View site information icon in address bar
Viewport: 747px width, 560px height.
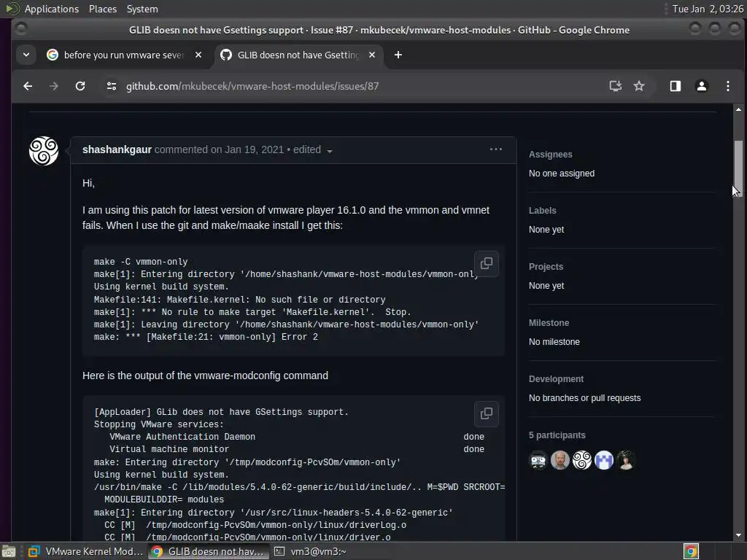pyautogui.click(x=112, y=86)
